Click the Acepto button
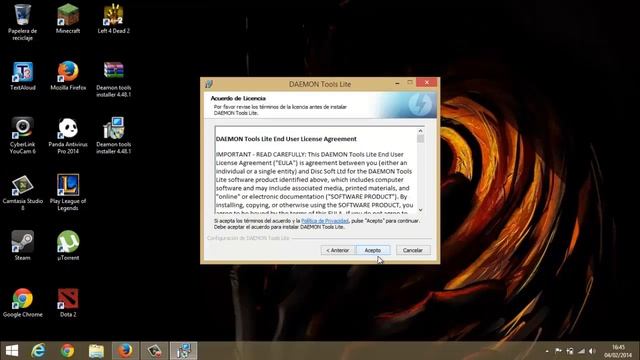 point(373,250)
